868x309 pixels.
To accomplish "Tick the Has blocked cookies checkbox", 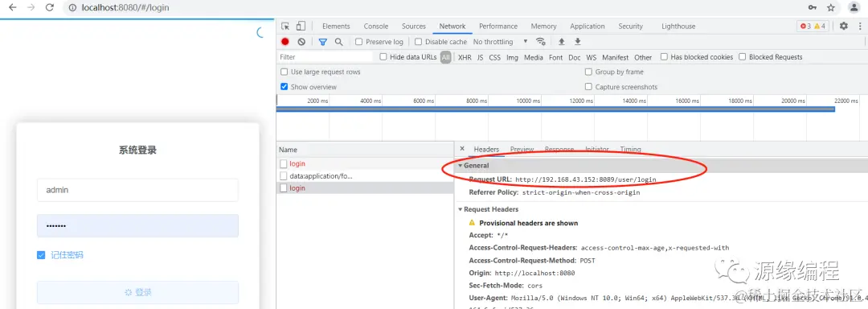I will click(664, 56).
